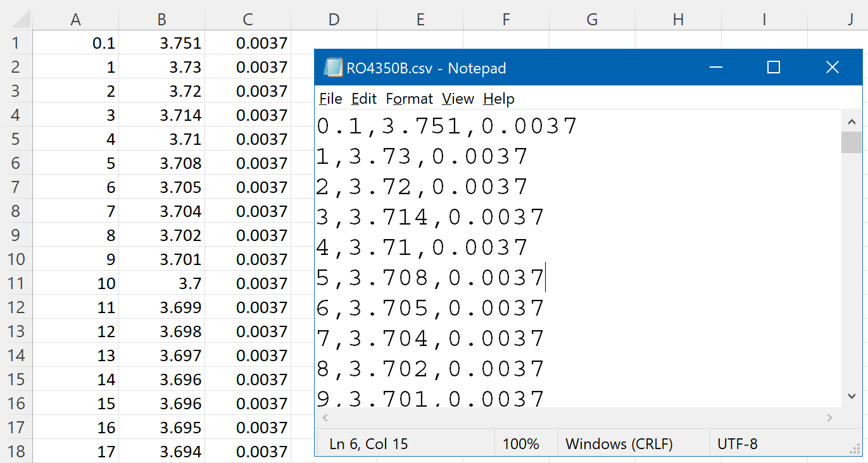Viewport: 868px width, 463px height.
Task: Open the File menu in Notepad
Action: coord(330,99)
